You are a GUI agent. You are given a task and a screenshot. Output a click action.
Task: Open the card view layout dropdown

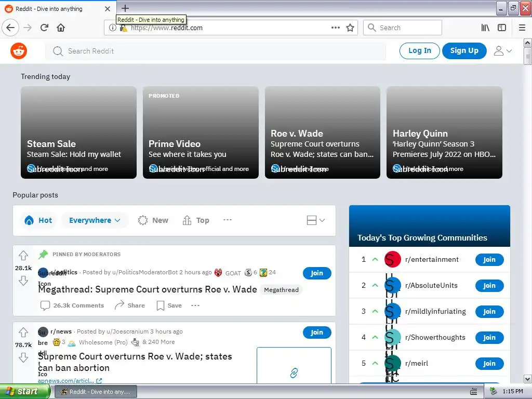(316, 220)
